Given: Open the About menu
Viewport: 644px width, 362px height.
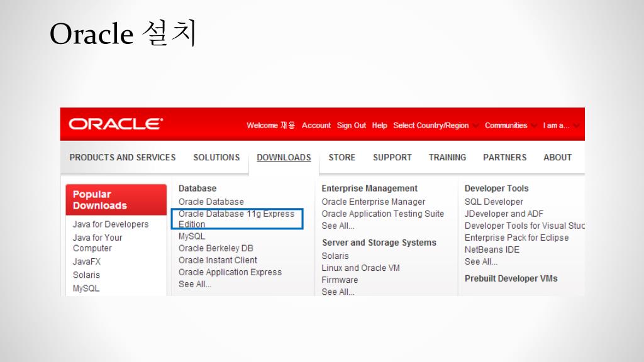Looking at the screenshot, I should 557,157.
